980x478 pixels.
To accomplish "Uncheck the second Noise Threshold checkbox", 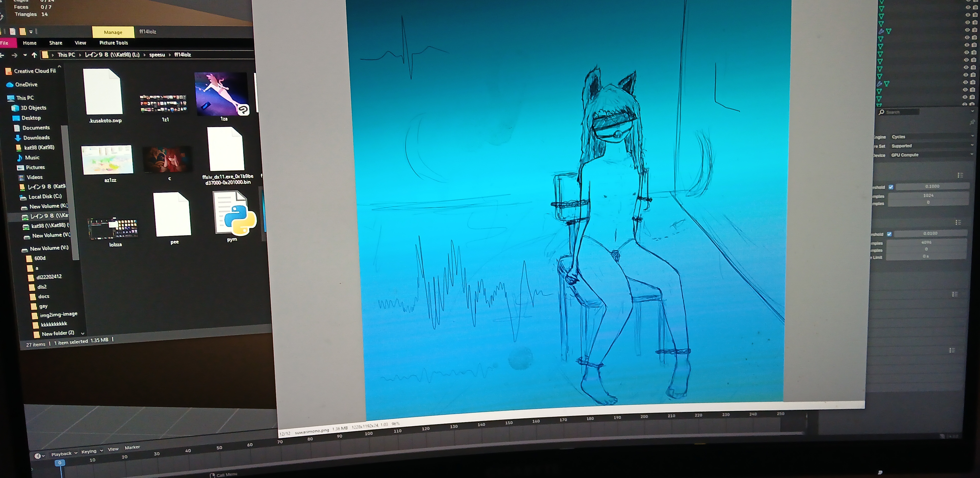I will (x=889, y=234).
